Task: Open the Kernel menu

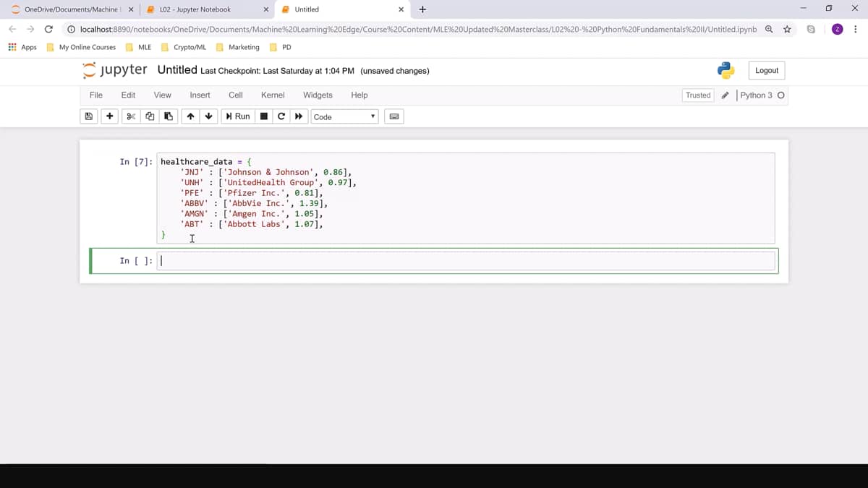Action: (273, 95)
